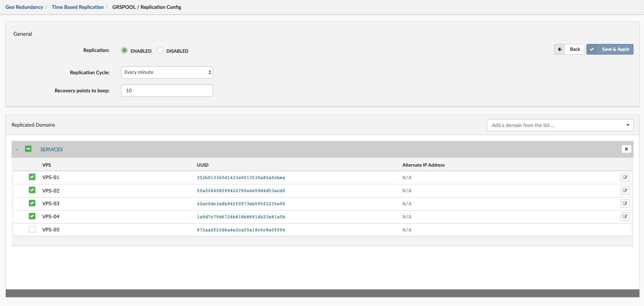Click the Back button
Screen dimensions: 644x306
569,49
